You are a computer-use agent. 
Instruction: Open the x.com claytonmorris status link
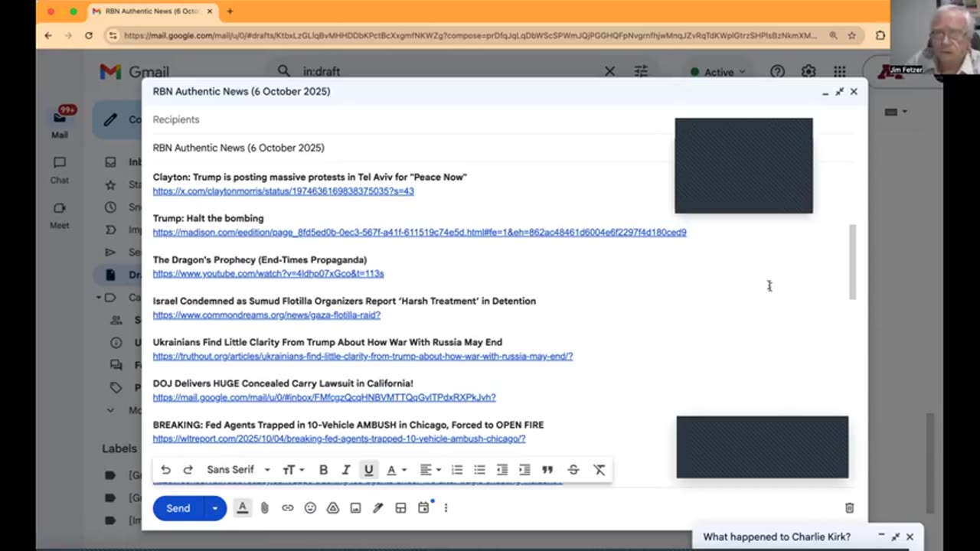(283, 191)
